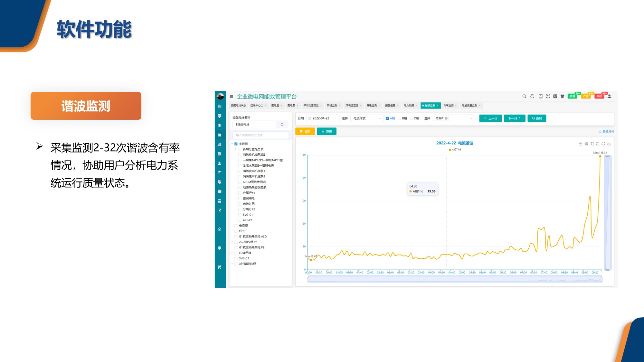Switch to the APF监测 tab

point(448,106)
